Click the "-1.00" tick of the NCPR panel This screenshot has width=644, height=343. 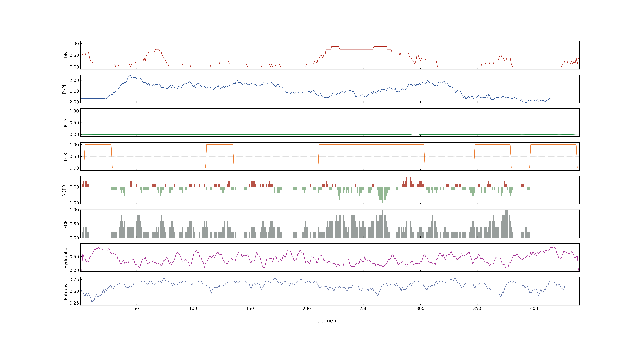click(x=73, y=203)
